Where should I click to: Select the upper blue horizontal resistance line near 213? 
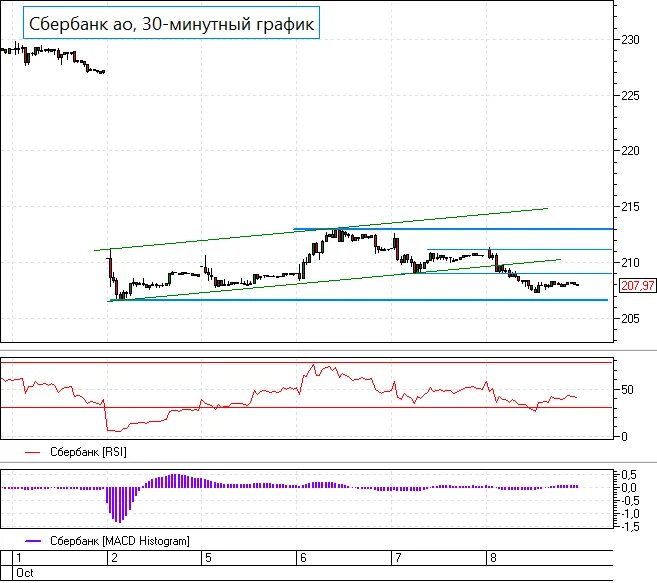(454, 229)
